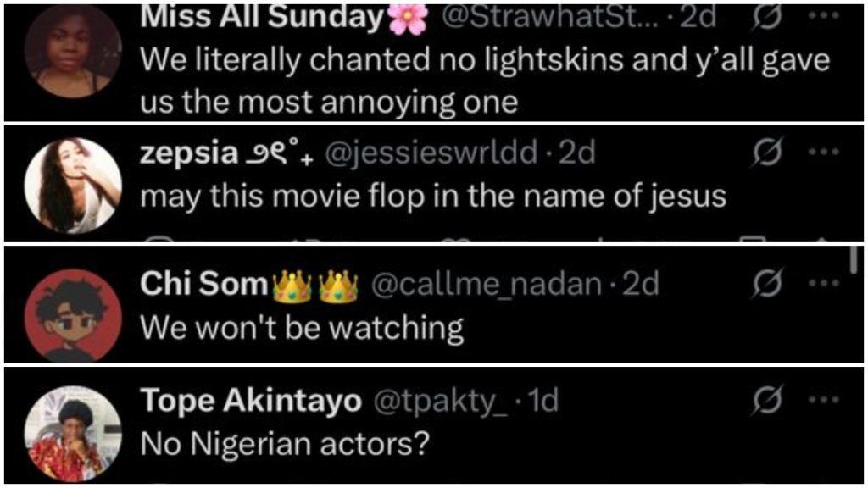Open the 2d timestamp on zepsia's tweet
The width and height of the screenshot is (868, 488).
pyautogui.click(x=577, y=153)
